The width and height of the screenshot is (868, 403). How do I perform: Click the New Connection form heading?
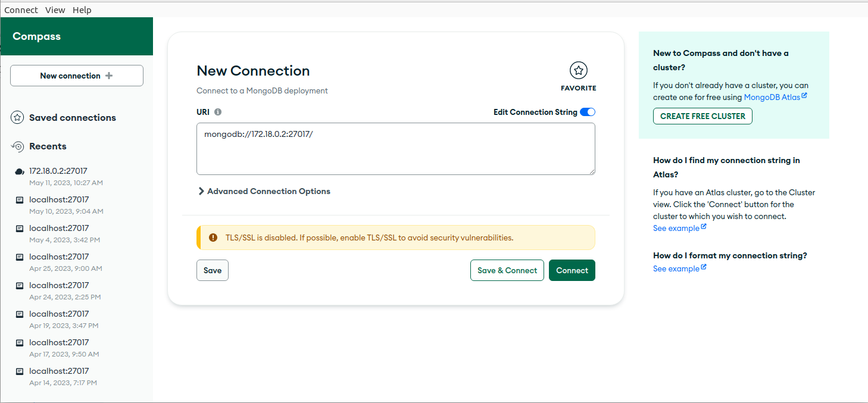253,71
